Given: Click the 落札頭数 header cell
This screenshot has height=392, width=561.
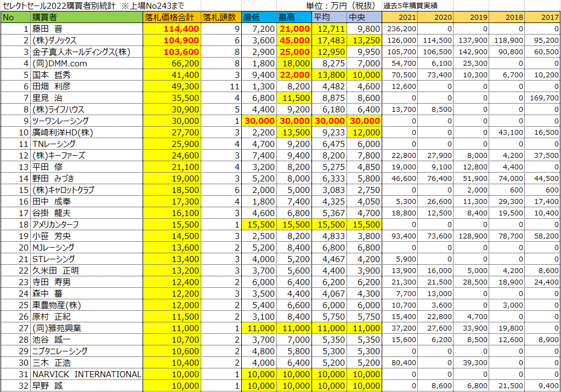Looking at the screenshot, I should pos(221,17).
